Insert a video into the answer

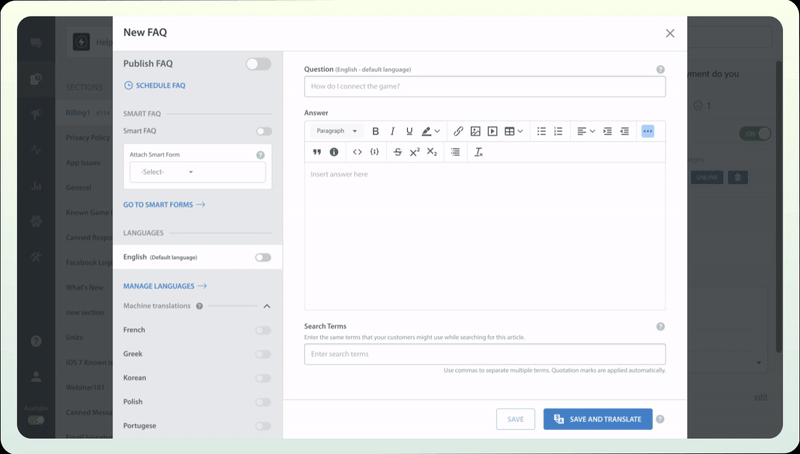(492, 131)
